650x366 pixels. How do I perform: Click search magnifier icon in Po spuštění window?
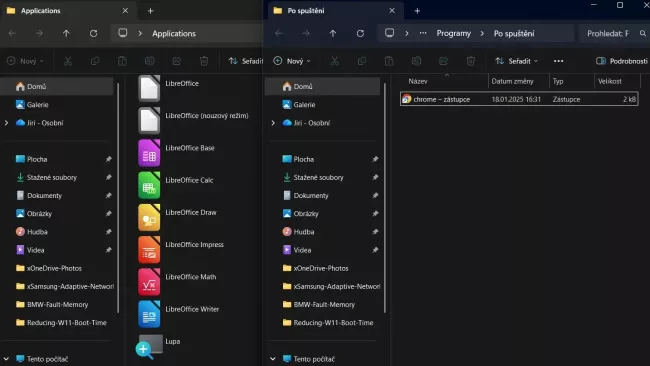click(643, 33)
